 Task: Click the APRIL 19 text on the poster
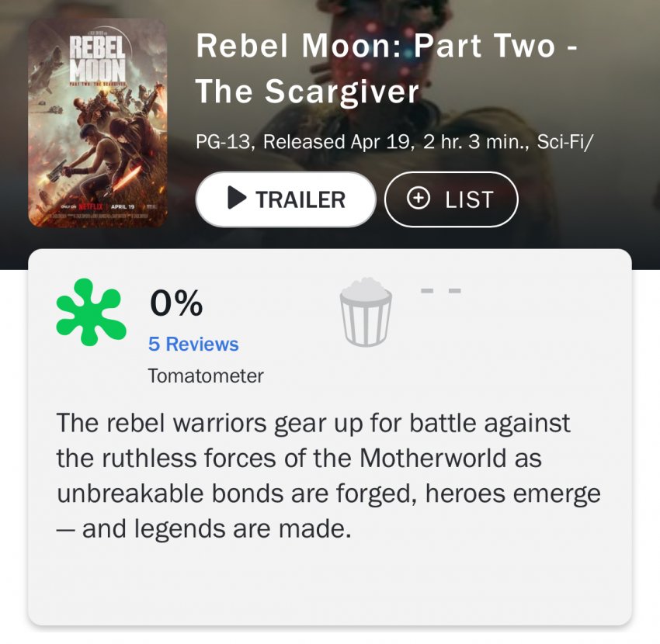(x=123, y=207)
